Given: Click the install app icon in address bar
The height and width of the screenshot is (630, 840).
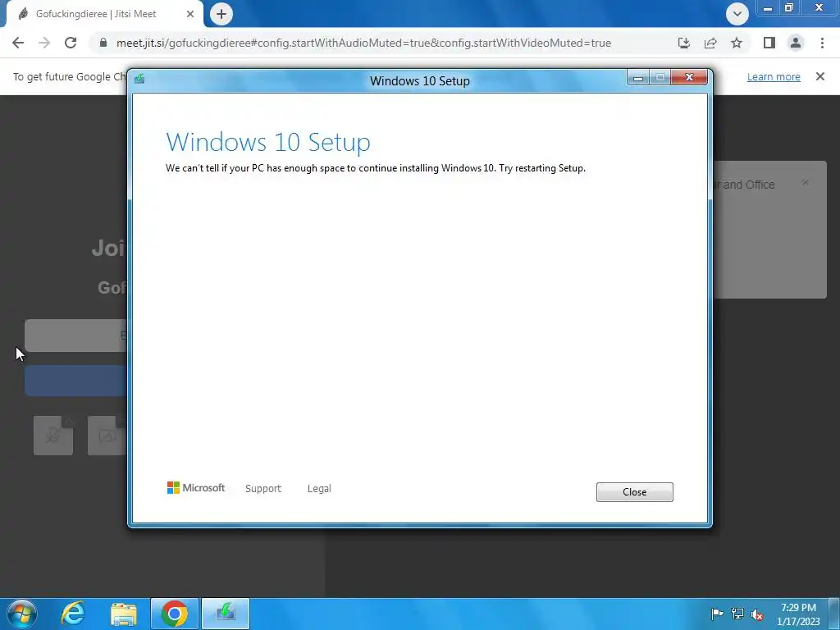Looking at the screenshot, I should point(683,43).
